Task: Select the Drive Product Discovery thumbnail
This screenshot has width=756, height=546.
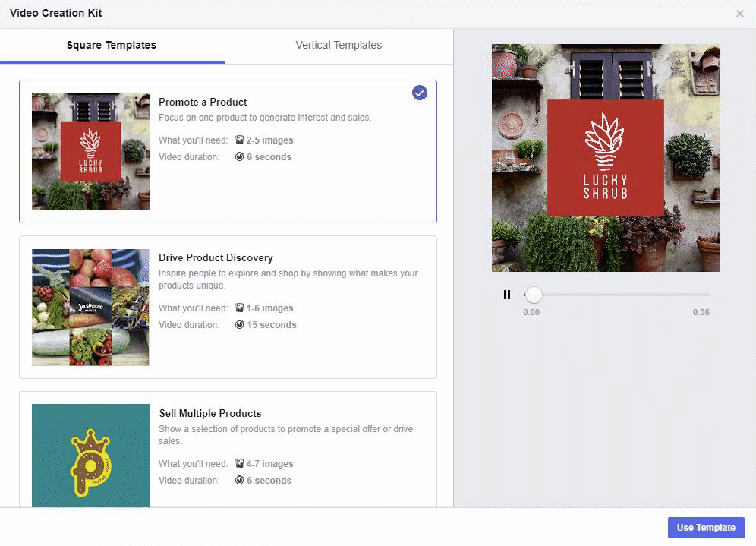Action: (90, 308)
